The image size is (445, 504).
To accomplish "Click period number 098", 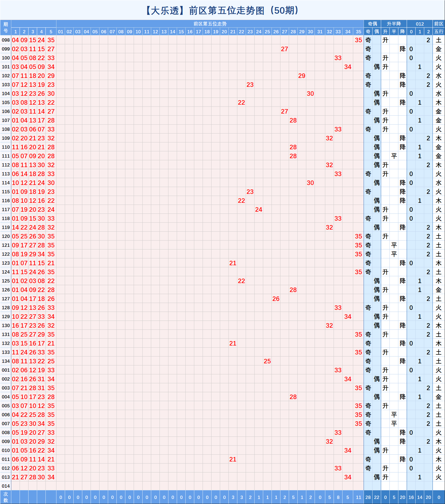I will pyautogui.click(x=6, y=40).
